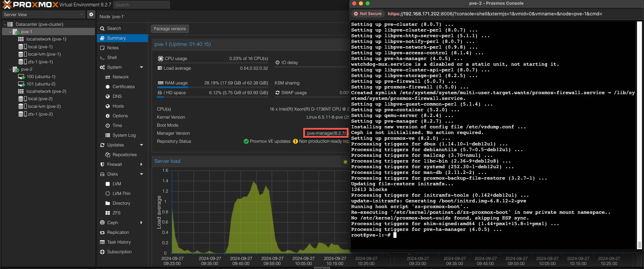
Task: Open the server view settings gear
Action: (91, 14)
